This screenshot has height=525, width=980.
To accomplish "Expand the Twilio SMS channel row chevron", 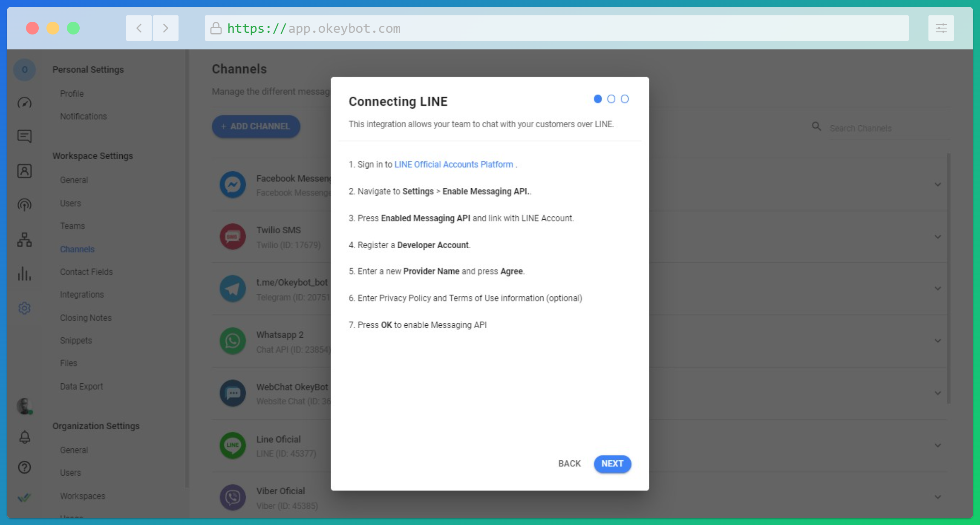I will [x=938, y=237].
